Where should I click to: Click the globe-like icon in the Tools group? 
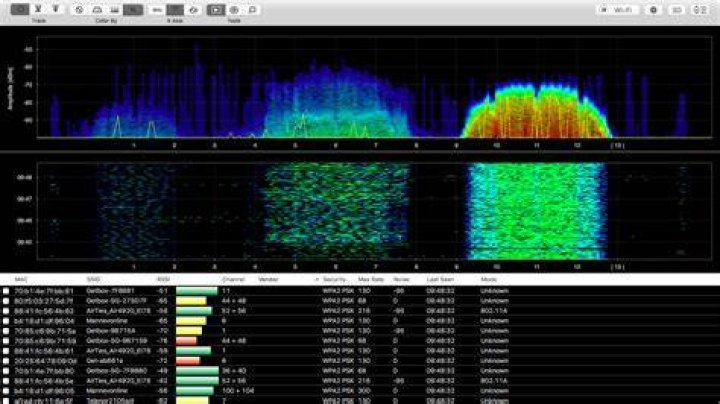pyautogui.click(x=234, y=10)
